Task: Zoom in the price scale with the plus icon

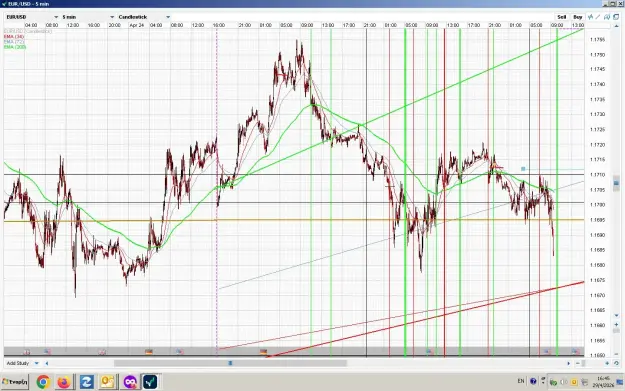Action: click(x=616, y=324)
